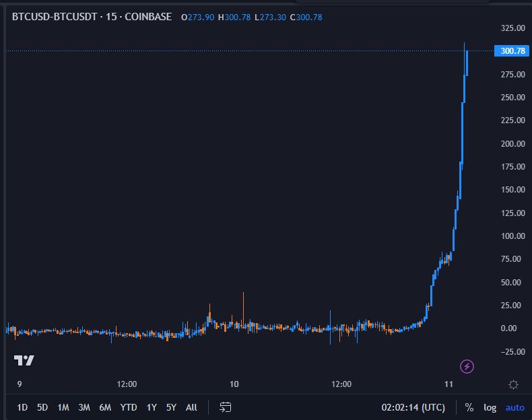Select the 5Y time range
532x420 pixels.
(171, 407)
